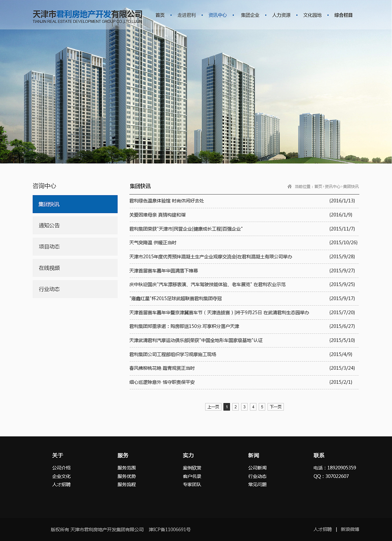This screenshot has width=392, height=541.
Task: Click 下一页 pagination button
Action: 276,407
